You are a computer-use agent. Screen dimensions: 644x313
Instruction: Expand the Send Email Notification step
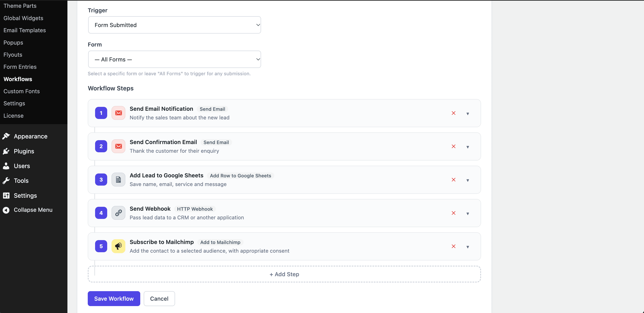pyautogui.click(x=467, y=114)
